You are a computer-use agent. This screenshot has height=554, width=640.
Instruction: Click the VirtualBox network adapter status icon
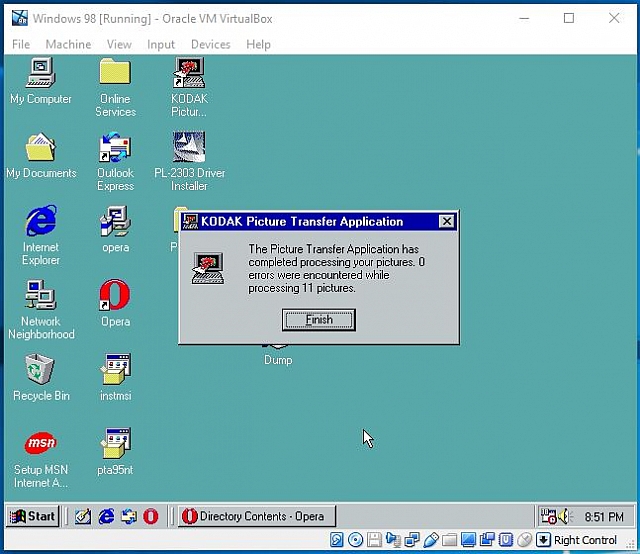click(x=412, y=540)
